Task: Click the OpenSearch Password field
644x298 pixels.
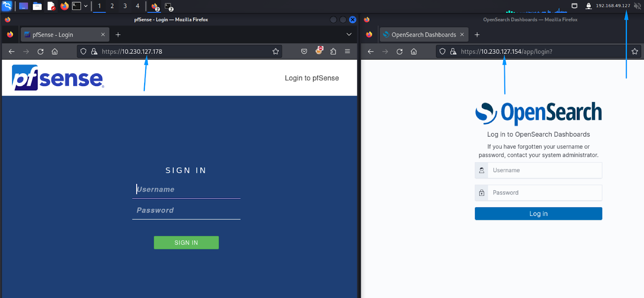Action: pos(539,193)
